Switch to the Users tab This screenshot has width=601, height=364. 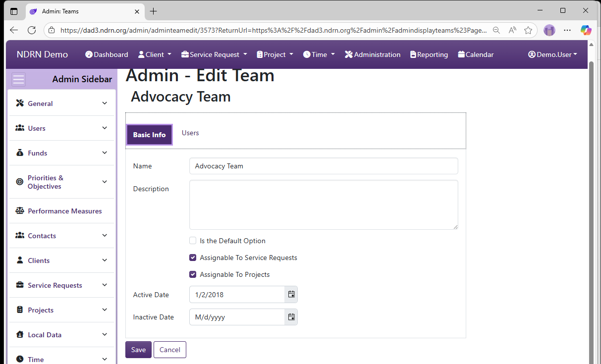tap(190, 133)
